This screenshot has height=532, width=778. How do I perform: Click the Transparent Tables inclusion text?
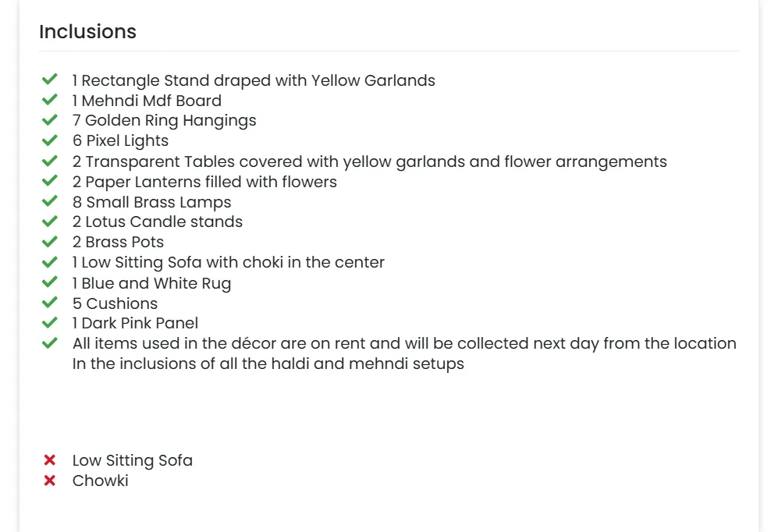click(369, 161)
